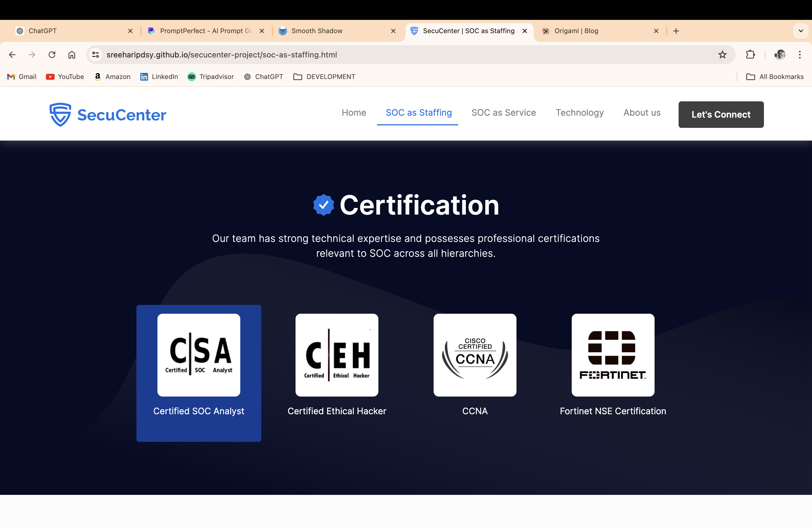Expand the tab search dropdown arrow
The image size is (812, 528).
click(x=801, y=31)
